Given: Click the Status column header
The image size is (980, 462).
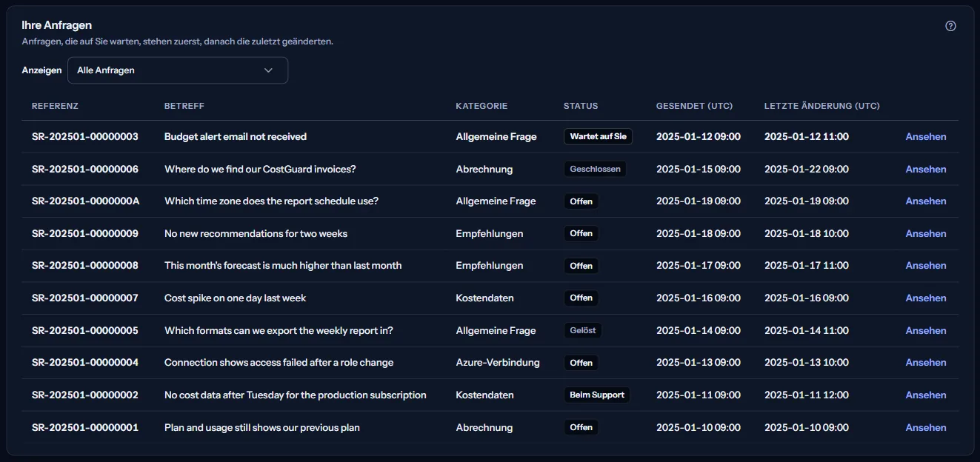Looking at the screenshot, I should 581,106.
